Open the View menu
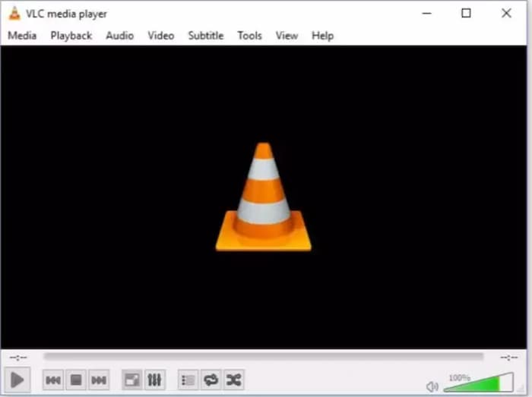The width and height of the screenshot is (532, 397). [287, 36]
